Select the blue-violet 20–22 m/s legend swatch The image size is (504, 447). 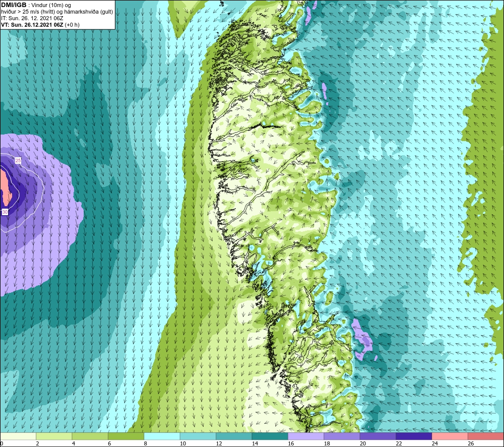pyautogui.click(x=378, y=436)
